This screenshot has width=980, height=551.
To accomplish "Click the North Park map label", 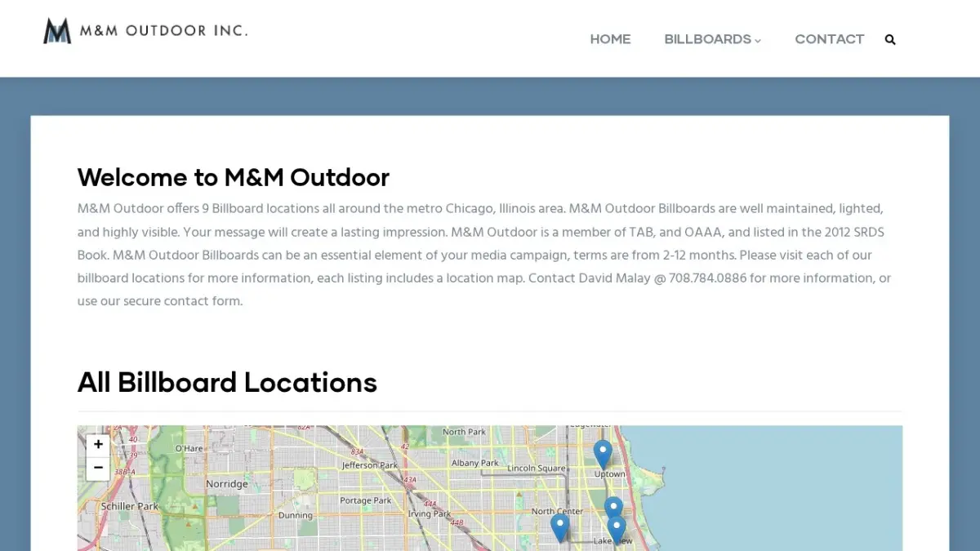I will click(465, 432).
